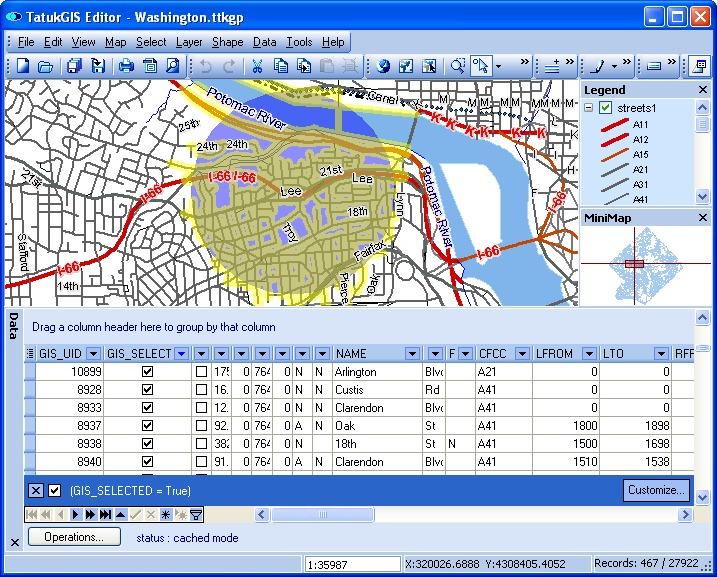This screenshot has width=717, height=577.
Task: Click the map scale 1:35987 field
Action: [353, 564]
